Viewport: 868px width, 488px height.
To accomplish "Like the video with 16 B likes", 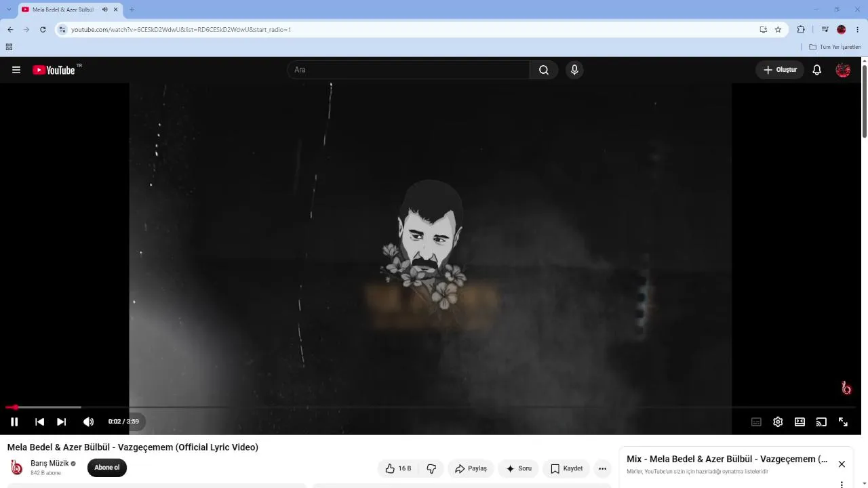I will [398, 468].
